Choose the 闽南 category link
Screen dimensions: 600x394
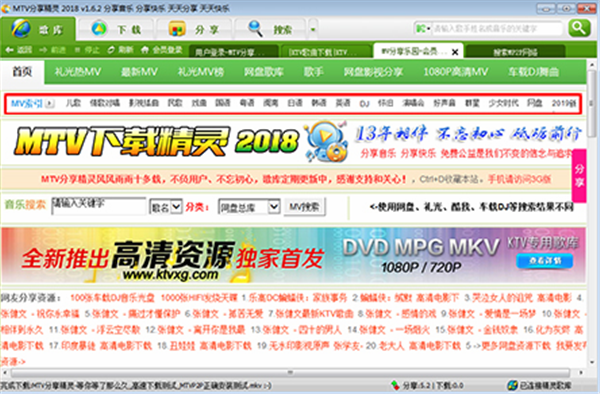point(271,103)
